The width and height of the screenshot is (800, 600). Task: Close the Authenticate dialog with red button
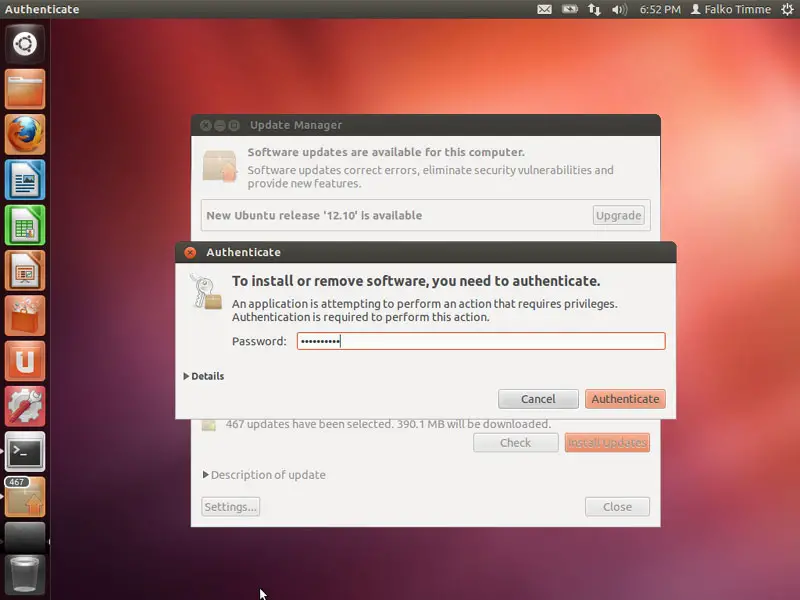[190, 253]
